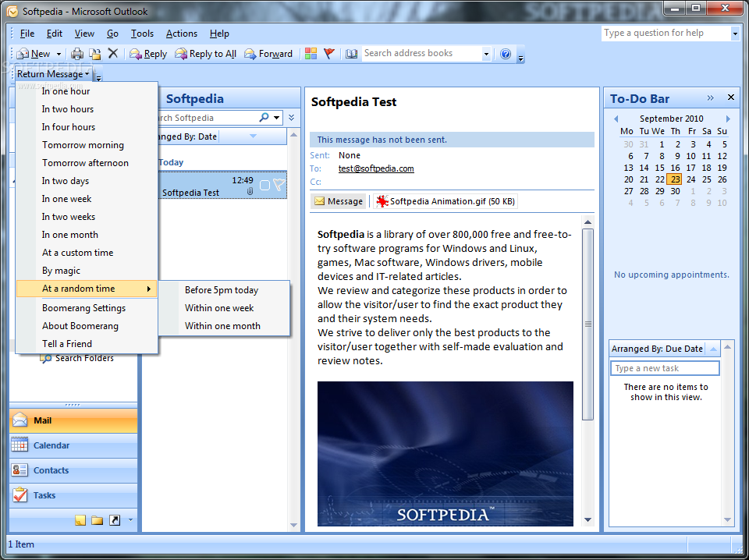
Task: Open the Categorize color squares icon
Action: pyautogui.click(x=311, y=54)
